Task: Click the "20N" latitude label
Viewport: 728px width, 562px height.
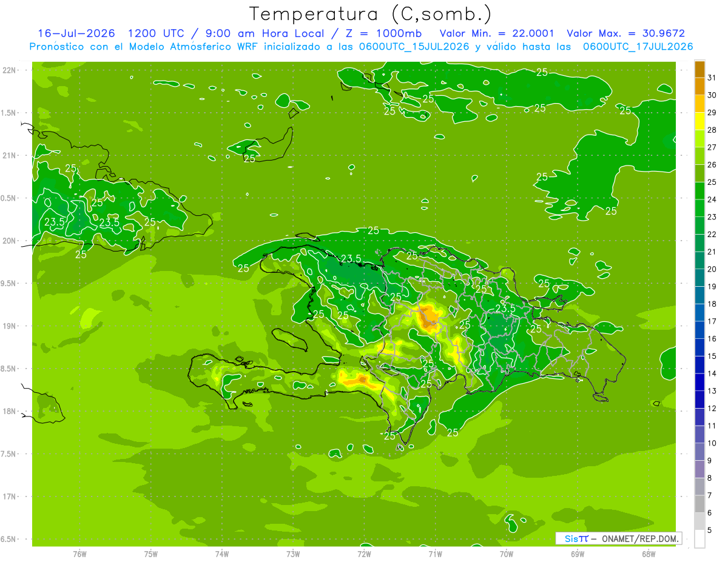Action: [10, 241]
